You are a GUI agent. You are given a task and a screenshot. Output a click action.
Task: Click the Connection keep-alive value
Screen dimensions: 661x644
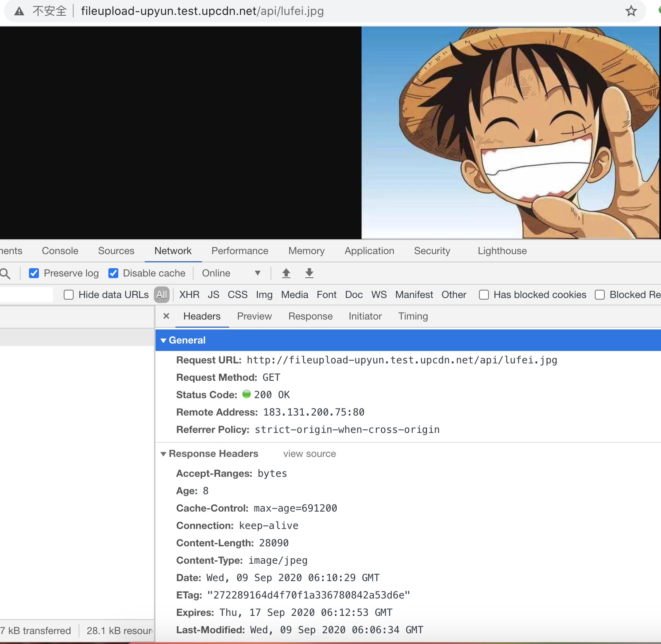pyautogui.click(x=269, y=526)
